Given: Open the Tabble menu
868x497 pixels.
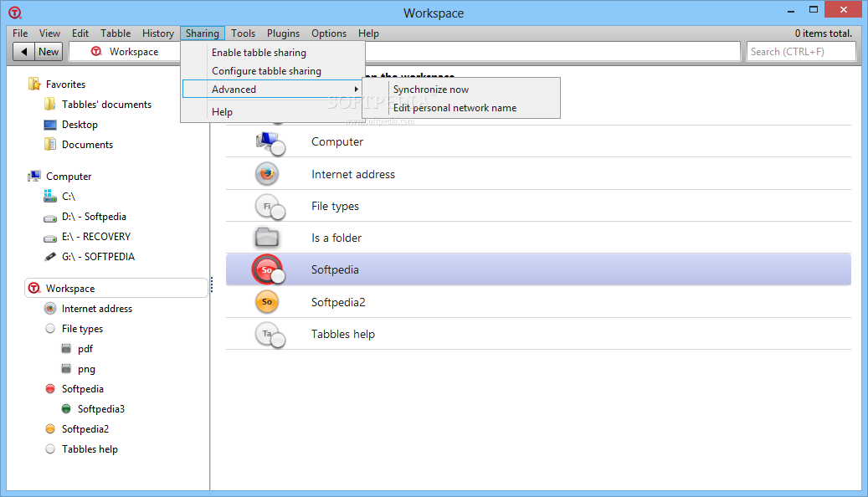Looking at the screenshot, I should (x=116, y=33).
